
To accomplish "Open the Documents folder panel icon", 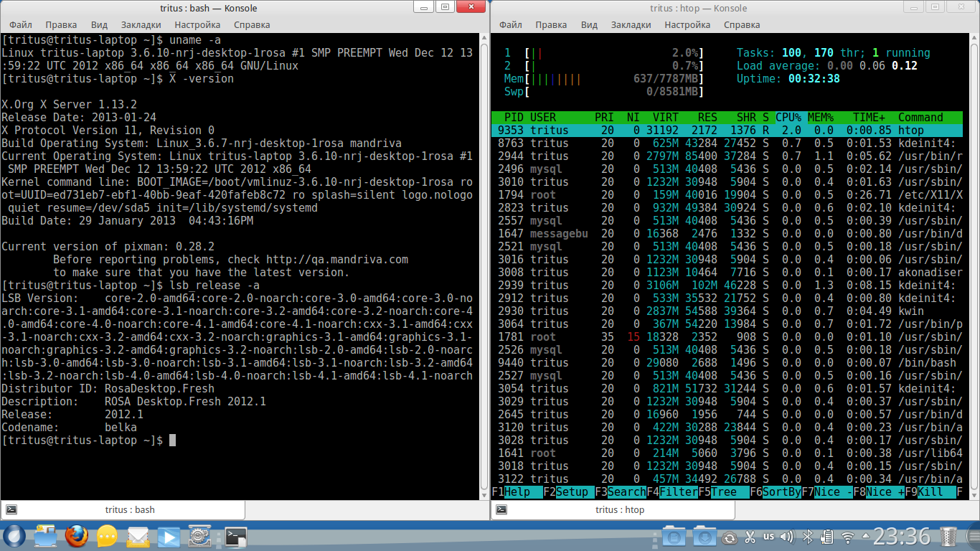I will [674, 537].
